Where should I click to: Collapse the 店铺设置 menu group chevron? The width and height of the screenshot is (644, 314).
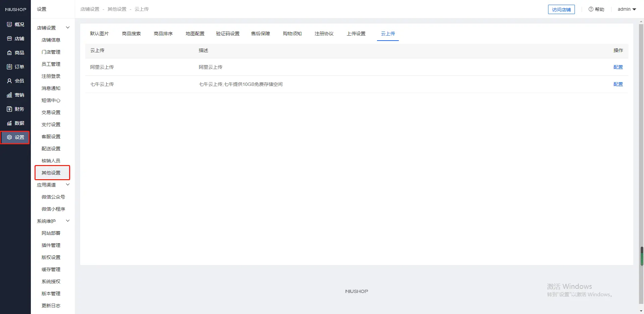(x=68, y=28)
